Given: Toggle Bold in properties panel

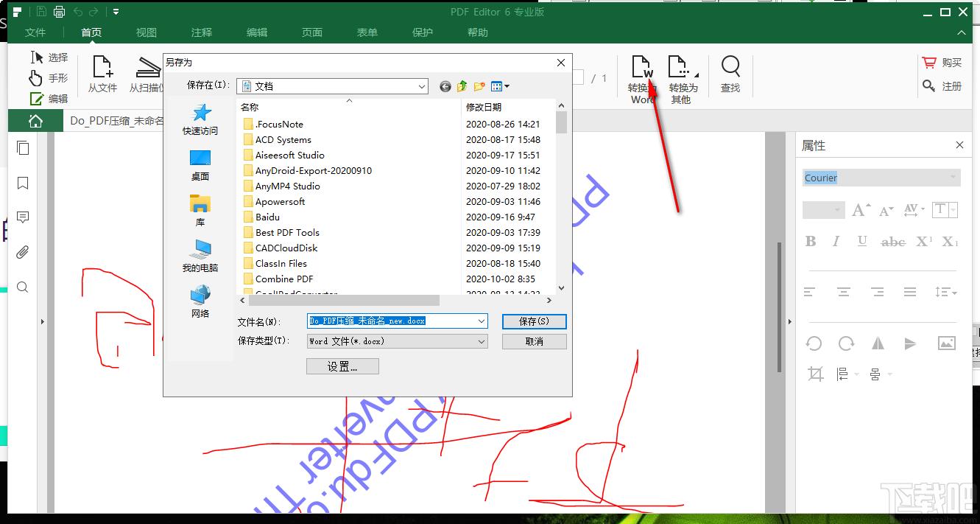Looking at the screenshot, I should (811, 241).
